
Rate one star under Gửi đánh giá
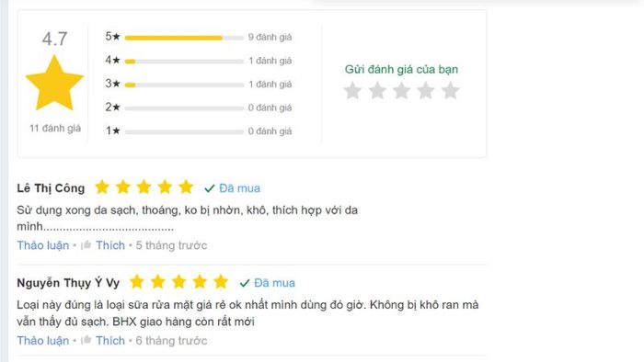coord(352,91)
